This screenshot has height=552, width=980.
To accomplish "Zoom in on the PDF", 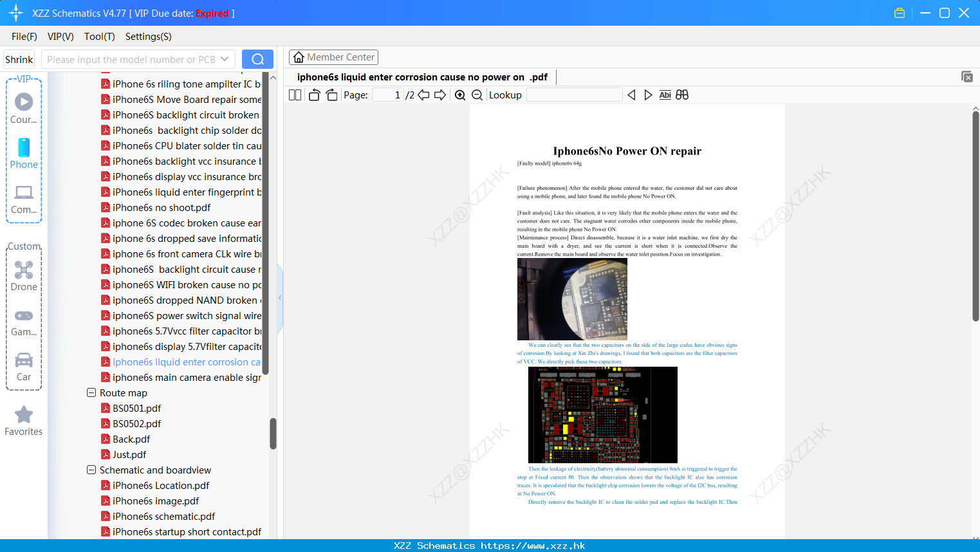I will pos(460,95).
